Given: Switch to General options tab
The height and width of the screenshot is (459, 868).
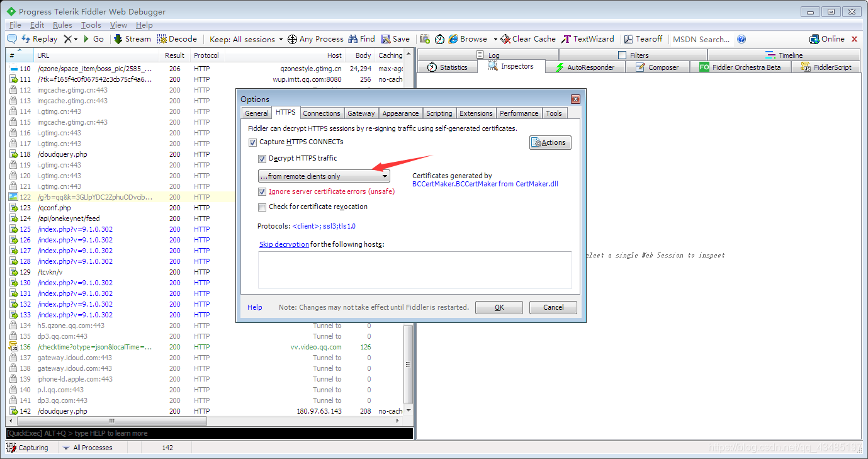Looking at the screenshot, I should 257,113.
